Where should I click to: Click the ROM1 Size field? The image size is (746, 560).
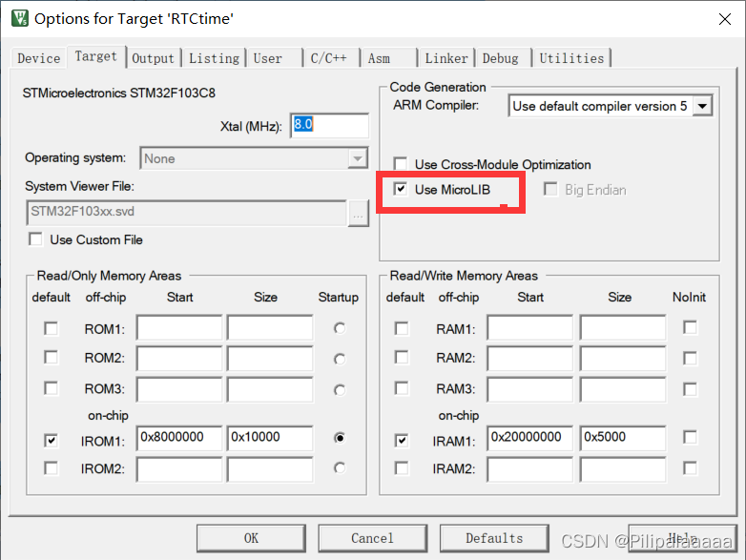pyautogui.click(x=270, y=327)
